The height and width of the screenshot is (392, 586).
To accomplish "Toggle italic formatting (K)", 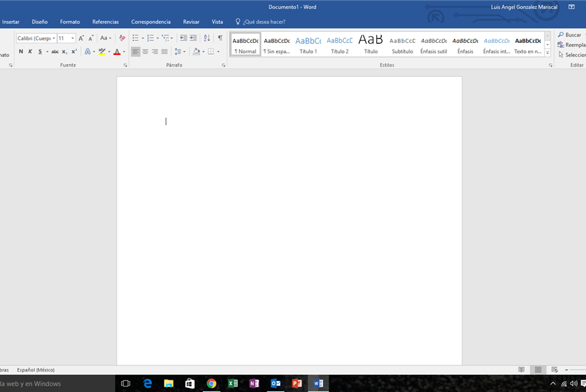I will [x=30, y=52].
